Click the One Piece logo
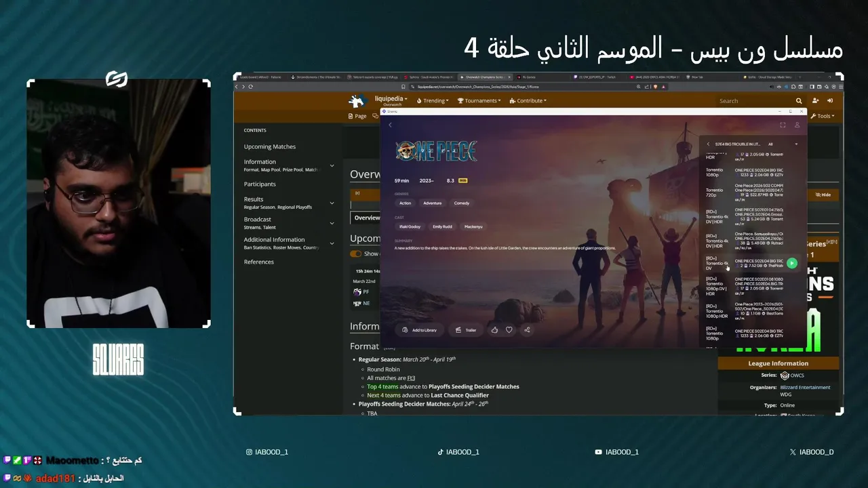 pyautogui.click(x=436, y=151)
